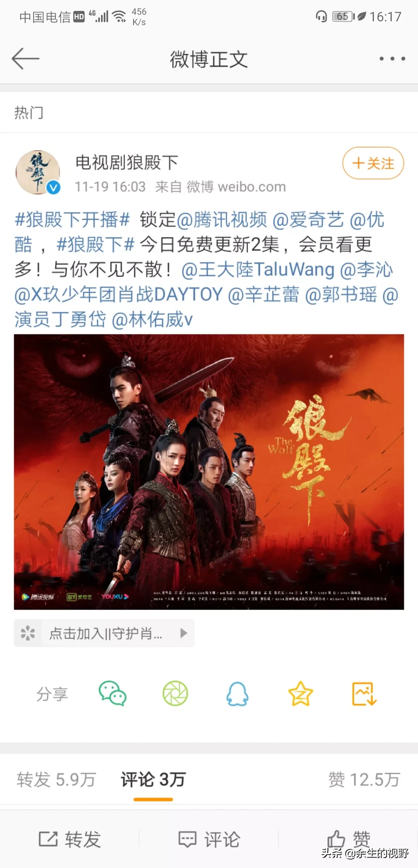Tap the bottom 评论 comment button
The width and height of the screenshot is (418, 868).
click(209, 839)
